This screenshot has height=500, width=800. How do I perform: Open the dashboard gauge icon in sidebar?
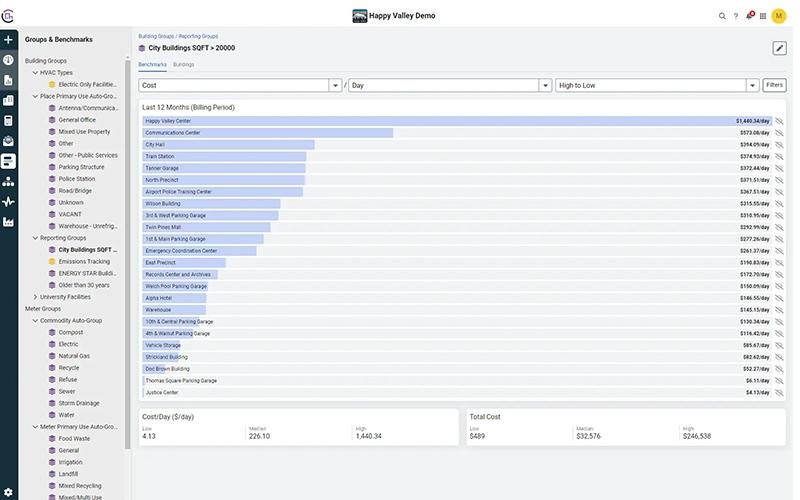[8, 60]
